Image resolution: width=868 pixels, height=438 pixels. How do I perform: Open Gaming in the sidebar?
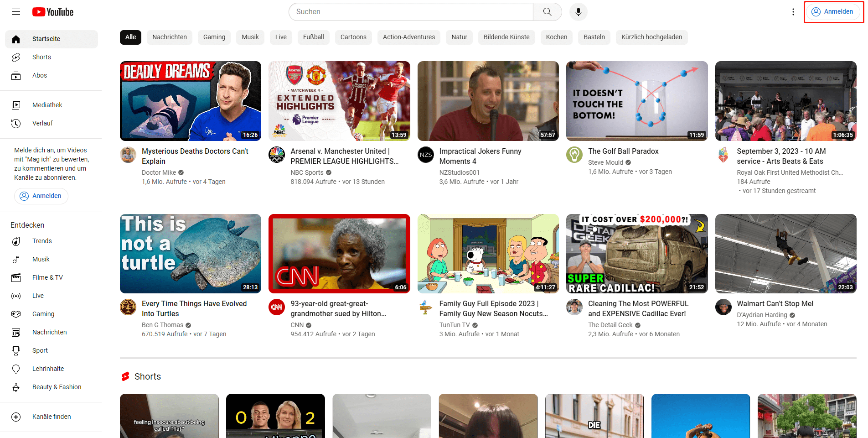[52, 314]
